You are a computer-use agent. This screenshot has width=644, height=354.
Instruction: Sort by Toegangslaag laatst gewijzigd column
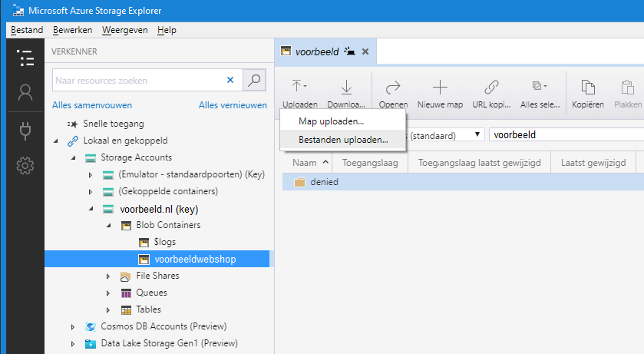(479, 163)
